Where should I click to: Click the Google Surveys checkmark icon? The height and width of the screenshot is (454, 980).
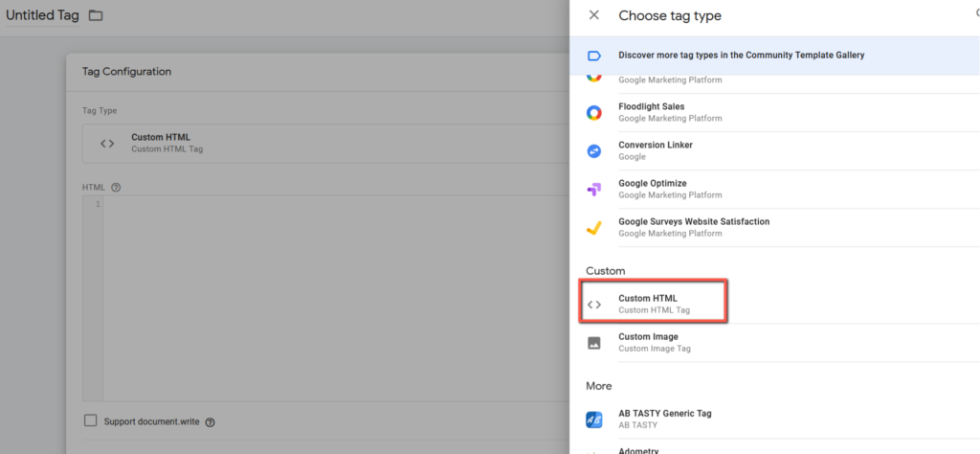point(594,228)
